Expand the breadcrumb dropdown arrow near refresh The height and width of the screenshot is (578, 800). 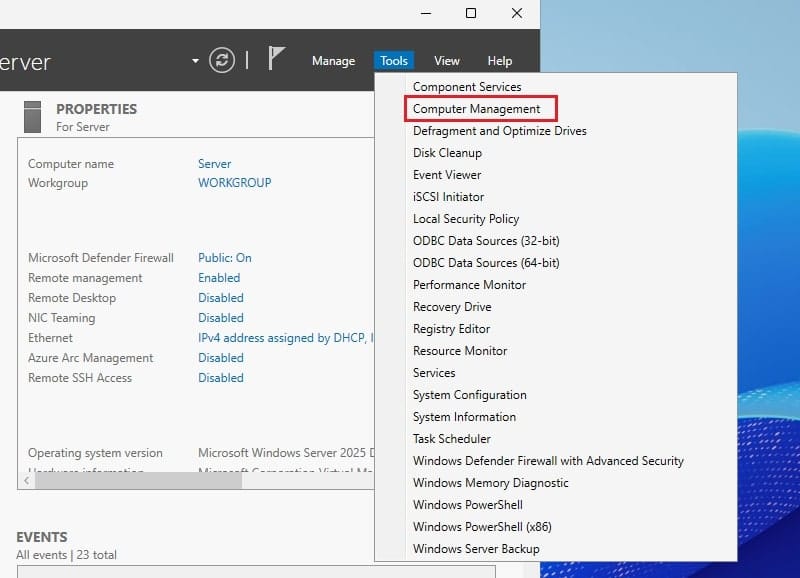pos(195,61)
